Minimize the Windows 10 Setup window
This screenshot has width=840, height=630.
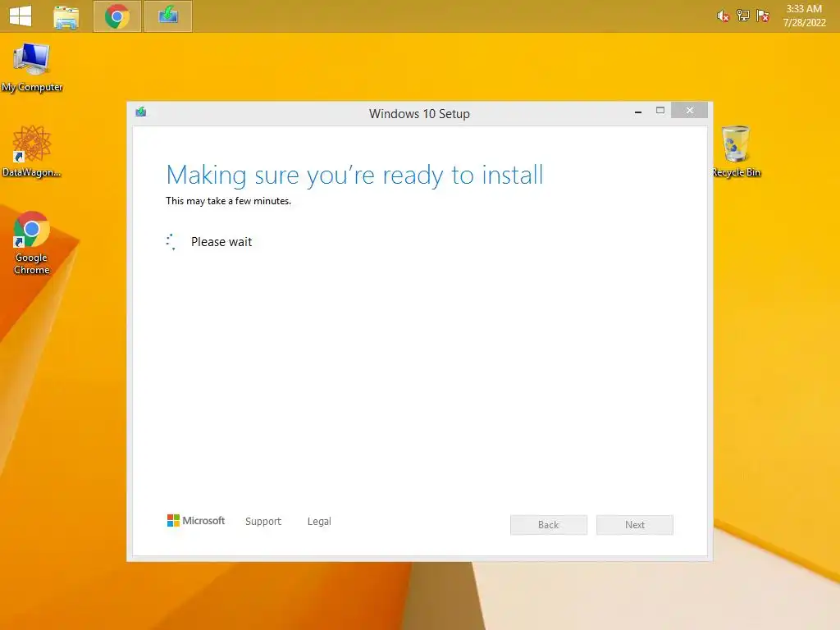pos(638,112)
